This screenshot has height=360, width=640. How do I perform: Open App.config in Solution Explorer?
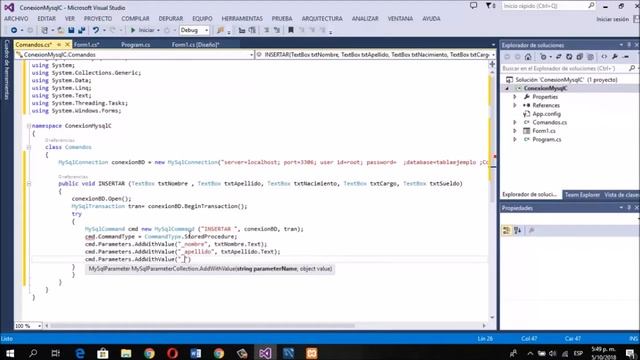546,114
